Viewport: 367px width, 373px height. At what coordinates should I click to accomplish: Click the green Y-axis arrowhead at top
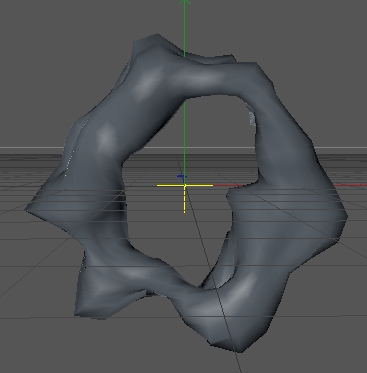click(185, 2)
